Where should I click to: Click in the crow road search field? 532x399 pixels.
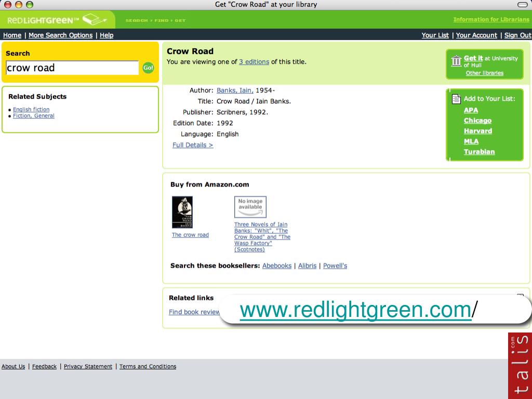click(72, 68)
